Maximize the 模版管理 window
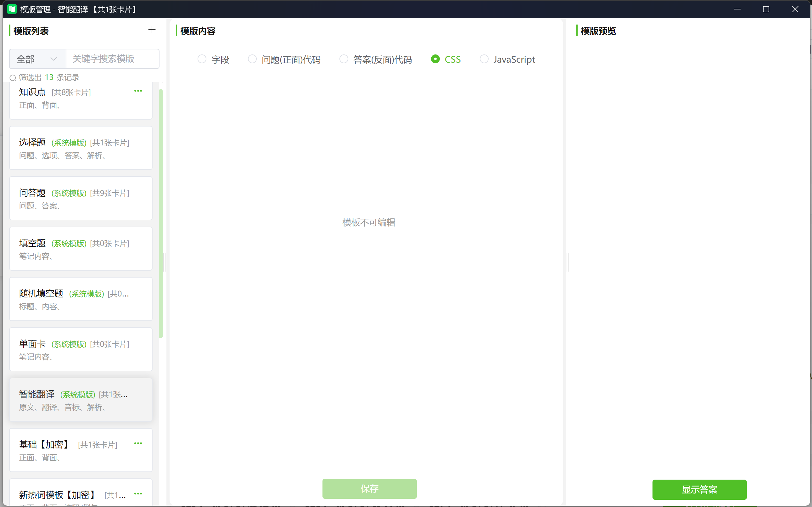The image size is (812, 507). (x=766, y=9)
